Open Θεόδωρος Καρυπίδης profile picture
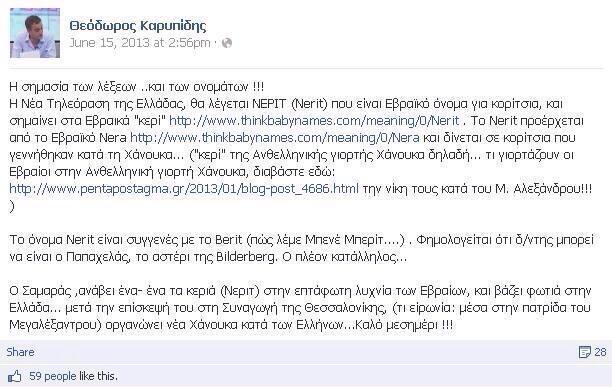The height and width of the screenshot is (388, 612). (35, 33)
